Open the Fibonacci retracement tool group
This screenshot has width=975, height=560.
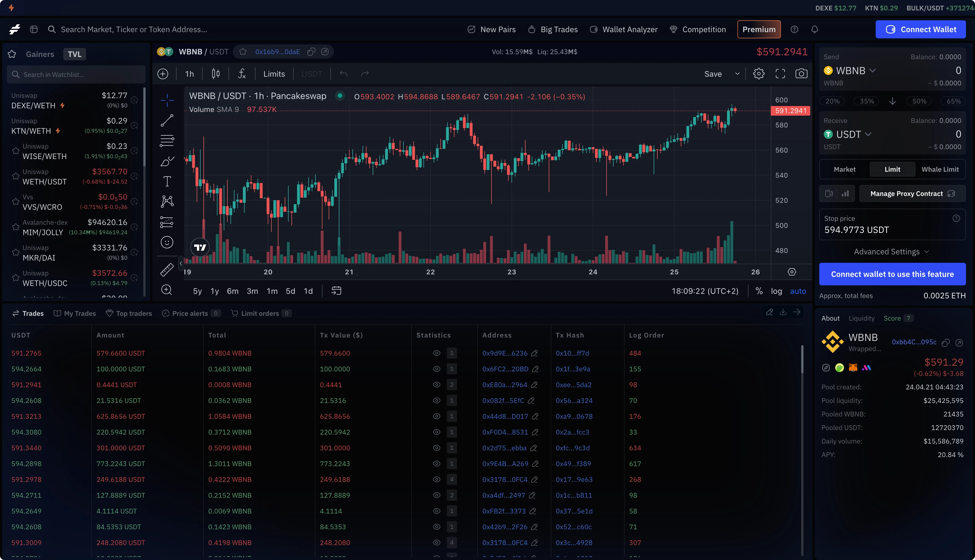click(x=167, y=141)
